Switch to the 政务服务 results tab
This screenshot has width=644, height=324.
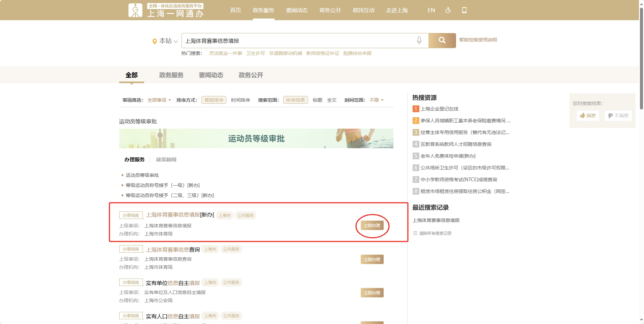coord(171,75)
